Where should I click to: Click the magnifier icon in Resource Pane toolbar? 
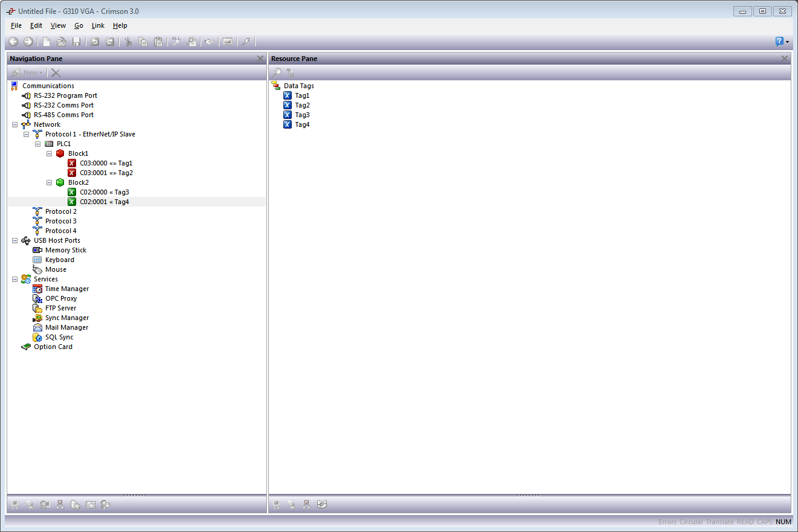pos(277,72)
